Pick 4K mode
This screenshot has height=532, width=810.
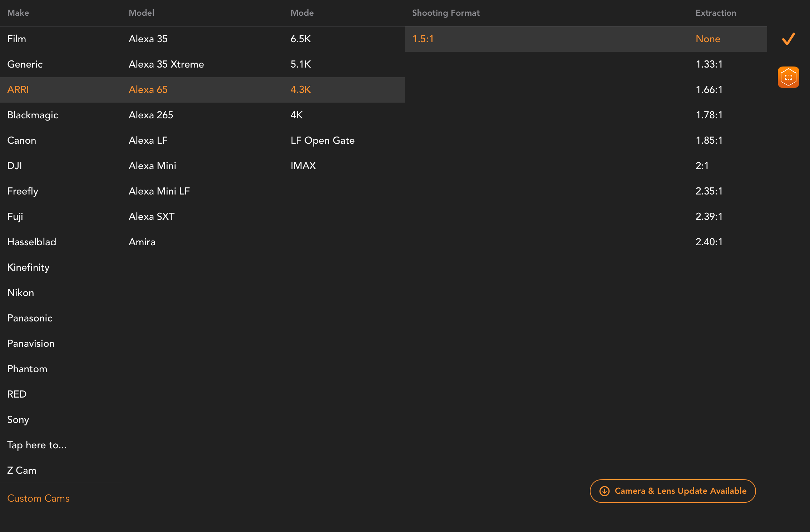pyautogui.click(x=344, y=115)
